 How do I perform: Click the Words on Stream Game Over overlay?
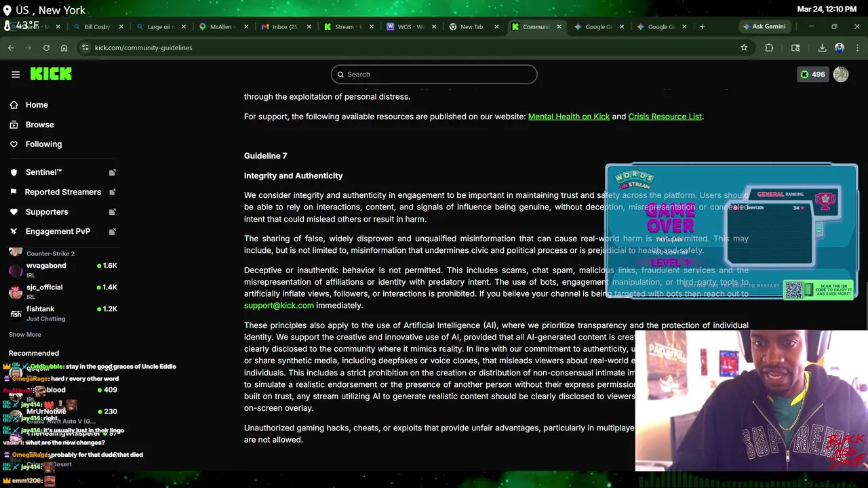[x=731, y=231]
